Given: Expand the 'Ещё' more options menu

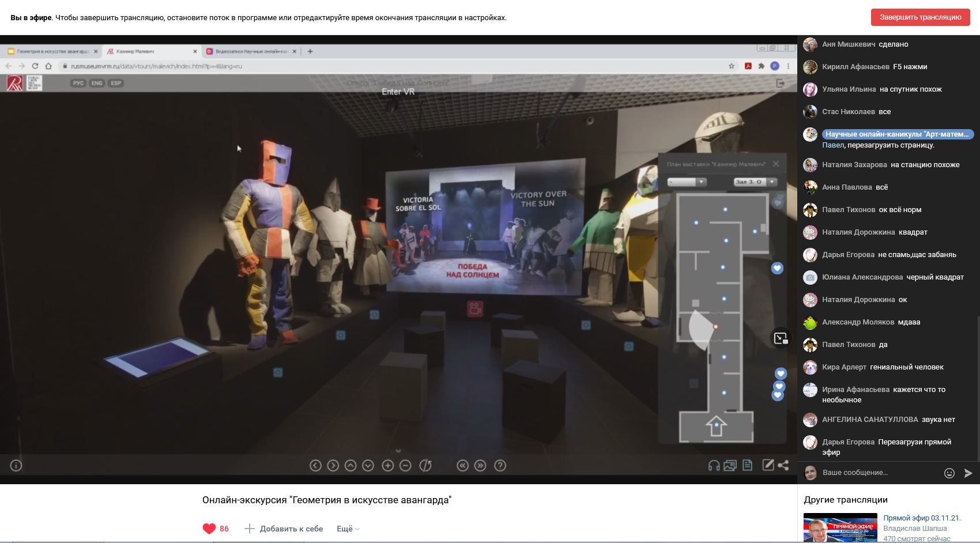Looking at the screenshot, I should tap(348, 529).
